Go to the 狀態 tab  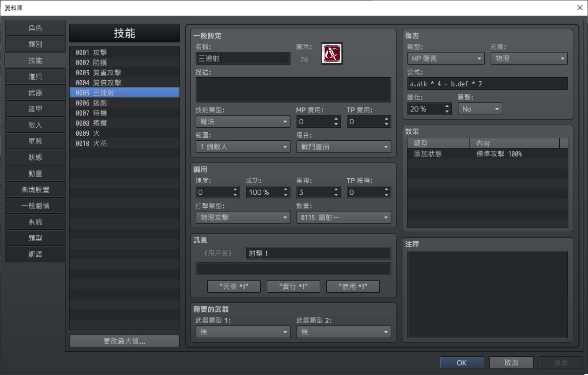35,157
